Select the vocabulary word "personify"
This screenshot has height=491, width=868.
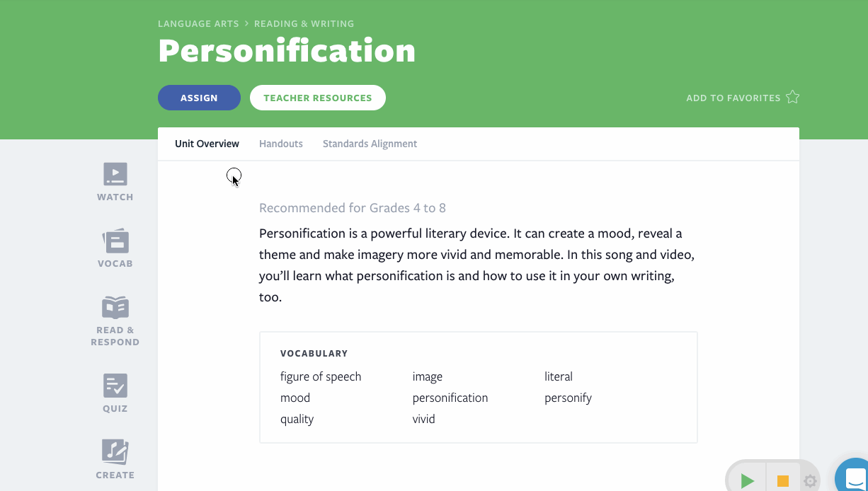(x=568, y=398)
